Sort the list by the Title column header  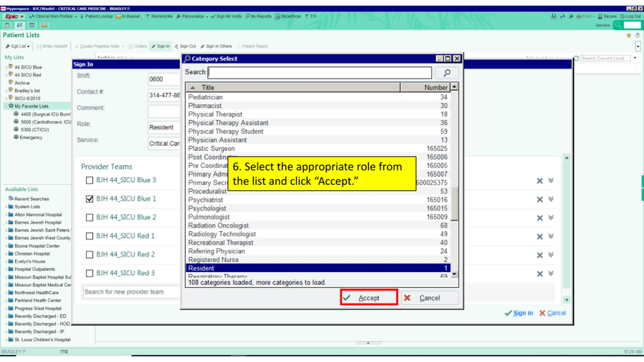293,87
